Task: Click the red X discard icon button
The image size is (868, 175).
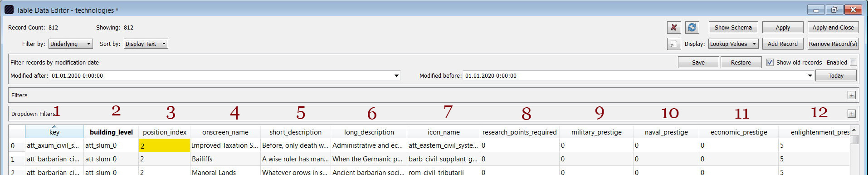Action: [x=674, y=28]
